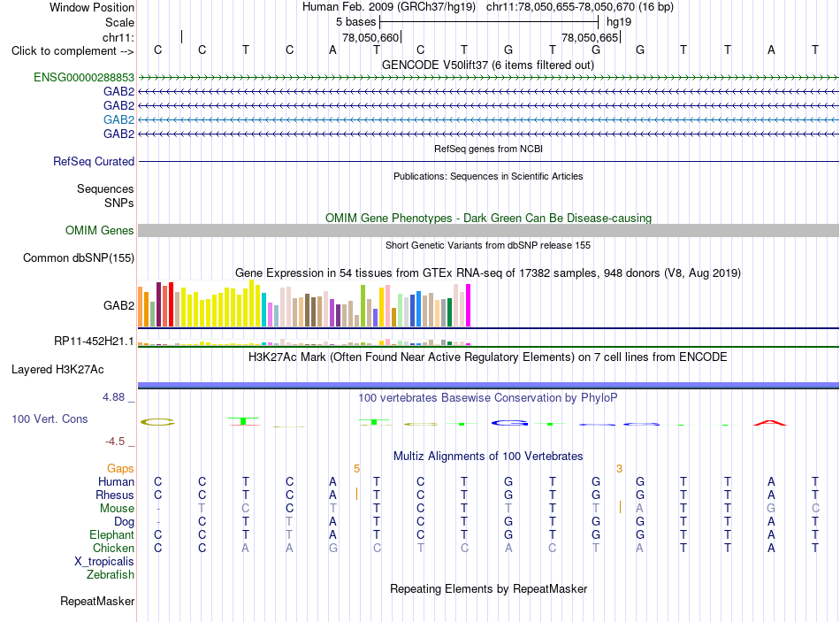Click the orange gap count 3

click(619, 469)
